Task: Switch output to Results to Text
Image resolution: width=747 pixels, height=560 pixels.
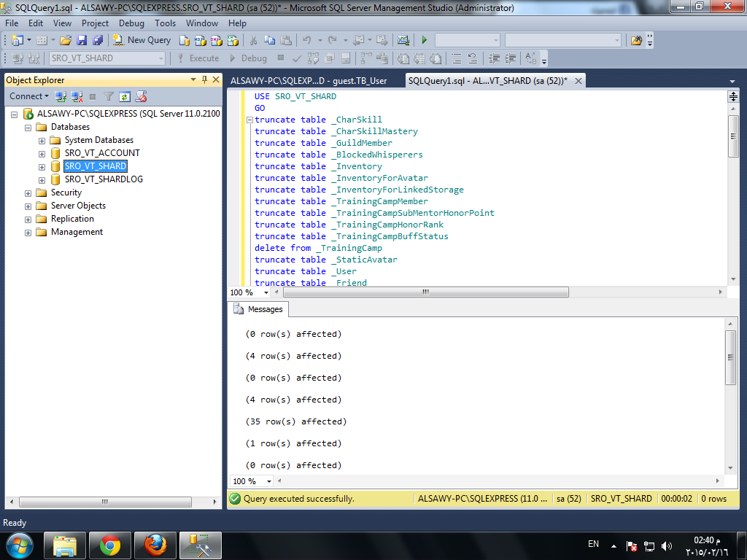Action: pyautogui.click(x=403, y=58)
